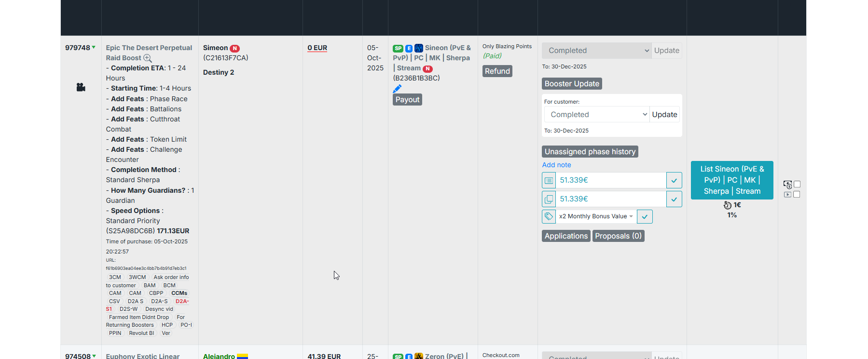Click the Update button in For customer box

pyautogui.click(x=664, y=115)
